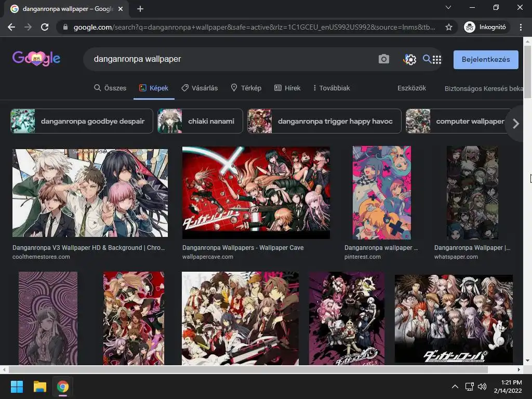Image resolution: width=532 pixels, height=399 pixels.
Task: Open File Explorer from the taskbar
Action: pos(39,387)
